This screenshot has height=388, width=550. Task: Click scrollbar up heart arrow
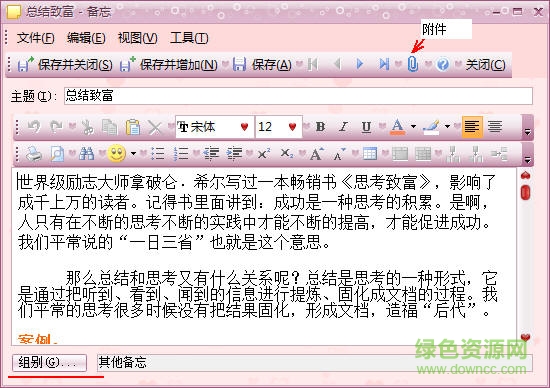pyautogui.click(x=525, y=175)
